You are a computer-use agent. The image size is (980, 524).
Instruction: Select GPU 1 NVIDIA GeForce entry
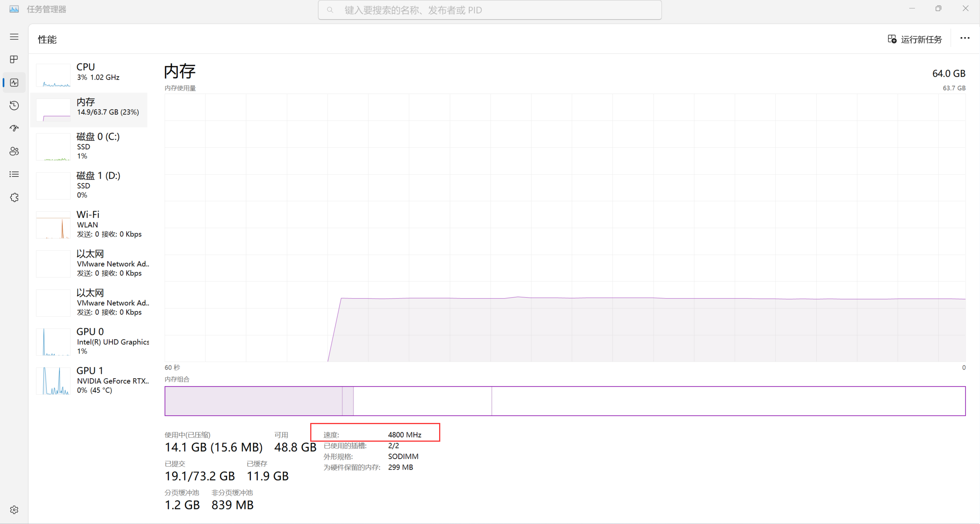click(89, 380)
